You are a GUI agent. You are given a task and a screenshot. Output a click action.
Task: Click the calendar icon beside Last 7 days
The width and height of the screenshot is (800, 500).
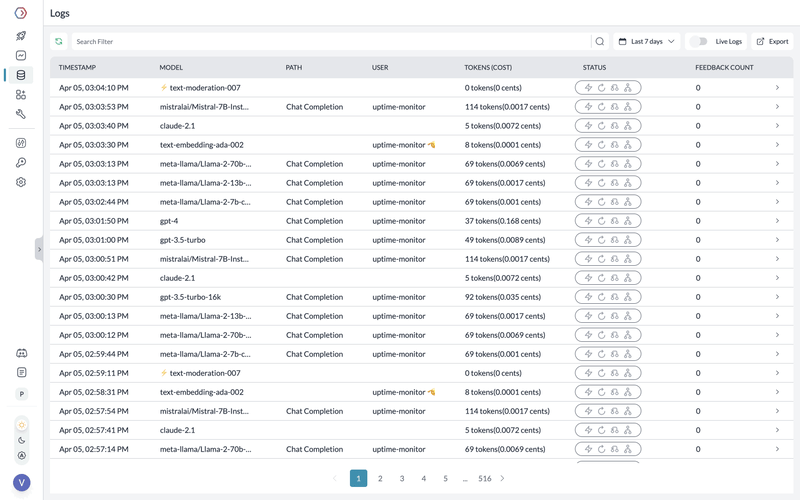622,41
